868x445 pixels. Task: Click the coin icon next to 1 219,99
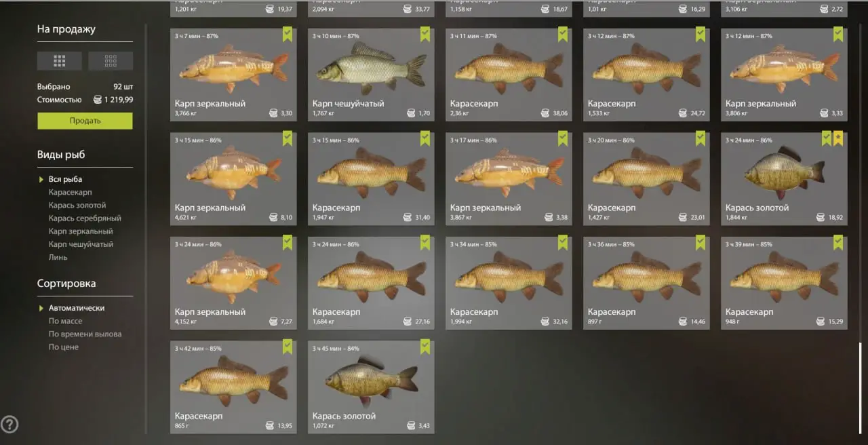tap(97, 100)
